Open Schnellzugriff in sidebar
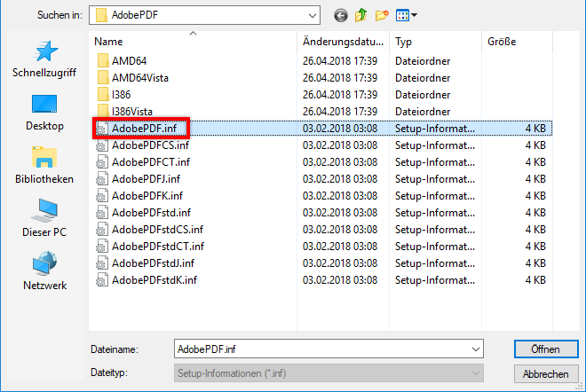 (x=44, y=59)
